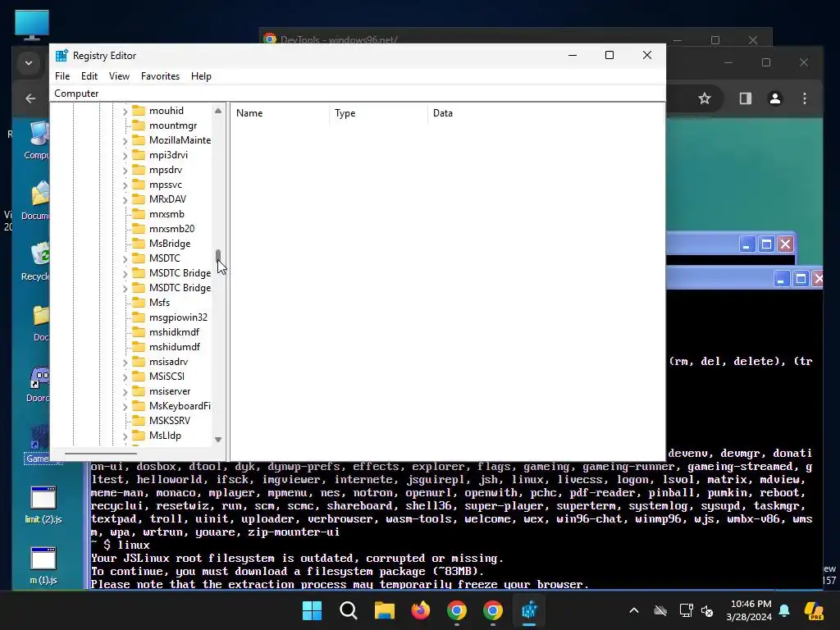Select the MsLldp key label
The height and width of the screenshot is (630, 840).
click(165, 436)
